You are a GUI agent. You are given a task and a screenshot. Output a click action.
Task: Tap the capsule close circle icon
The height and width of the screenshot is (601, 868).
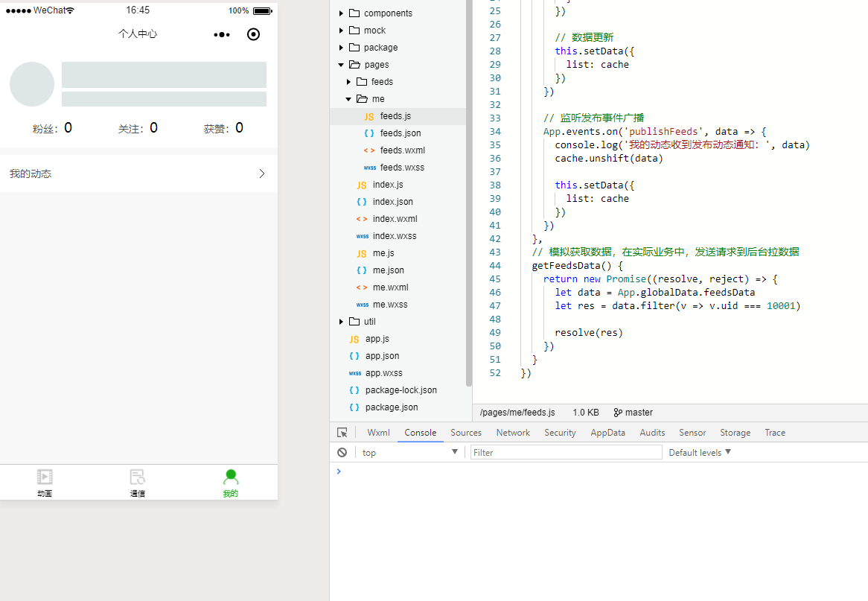pyautogui.click(x=253, y=34)
